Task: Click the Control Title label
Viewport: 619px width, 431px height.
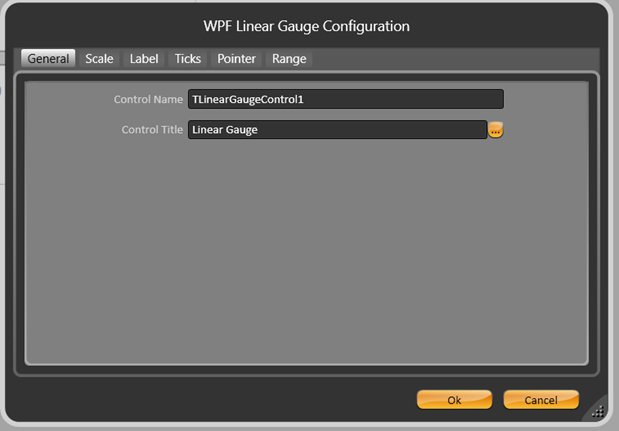Action: 152,130
